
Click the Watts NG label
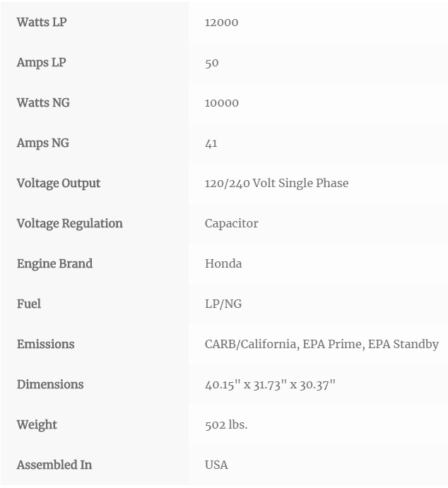[43, 102]
